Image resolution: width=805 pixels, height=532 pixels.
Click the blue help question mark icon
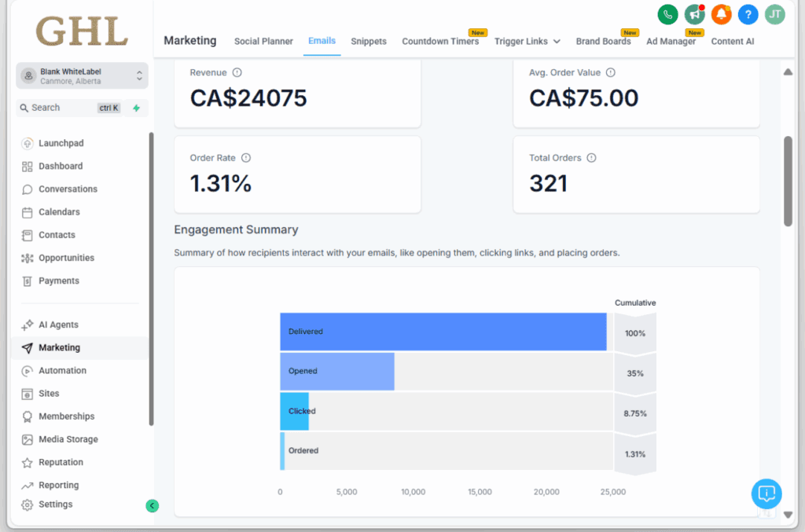[x=748, y=14]
